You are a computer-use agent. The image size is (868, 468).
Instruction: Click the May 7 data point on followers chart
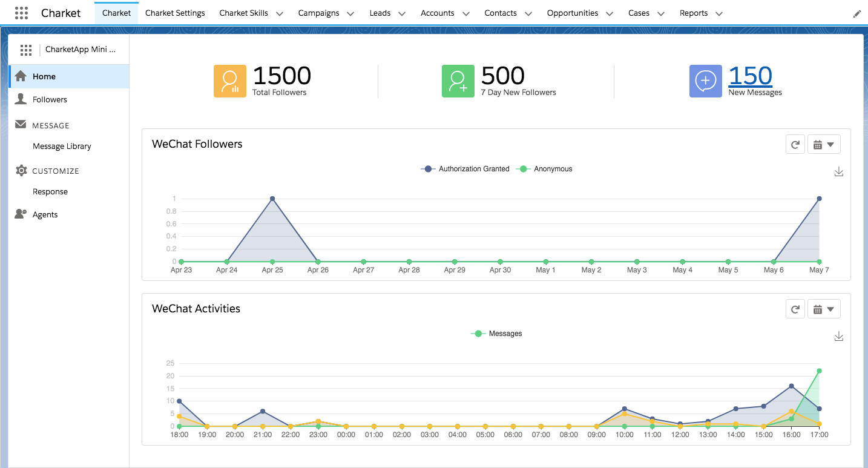tap(819, 199)
